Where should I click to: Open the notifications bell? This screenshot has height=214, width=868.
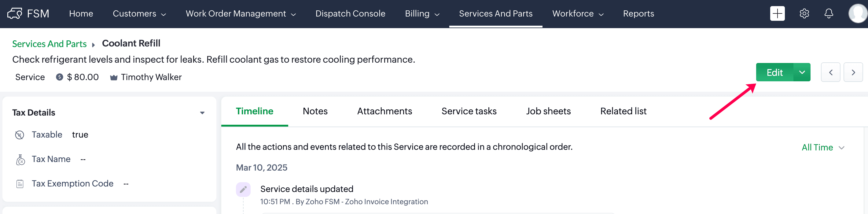coord(829,13)
